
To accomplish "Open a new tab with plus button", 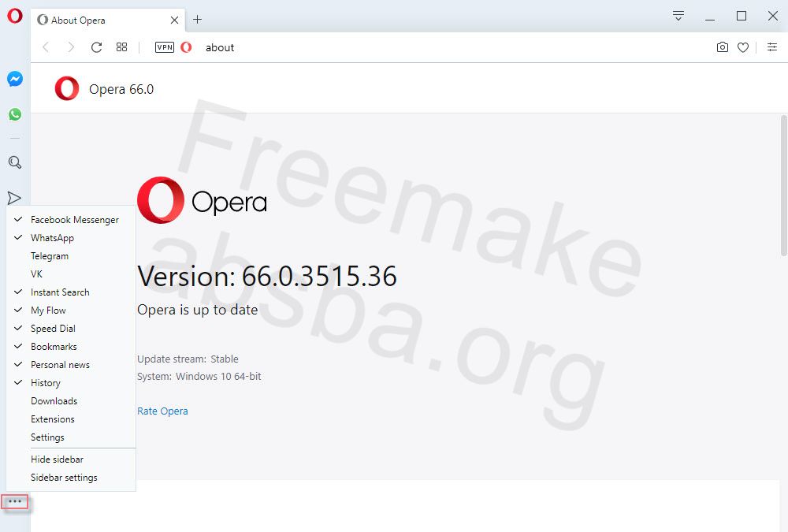I will [198, 20].
